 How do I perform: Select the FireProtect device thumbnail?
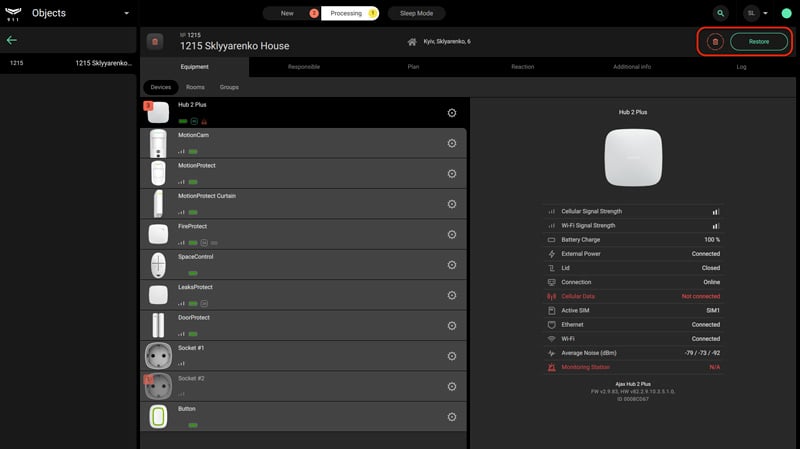[158, 234]
